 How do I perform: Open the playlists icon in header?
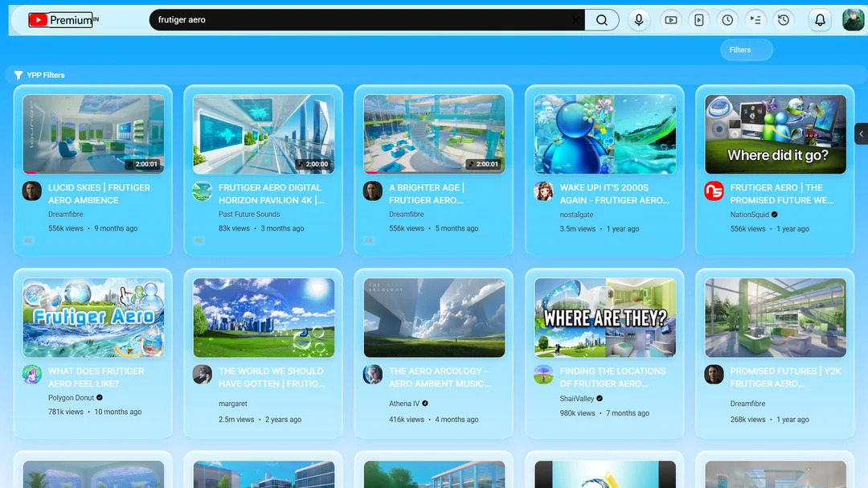755,20
